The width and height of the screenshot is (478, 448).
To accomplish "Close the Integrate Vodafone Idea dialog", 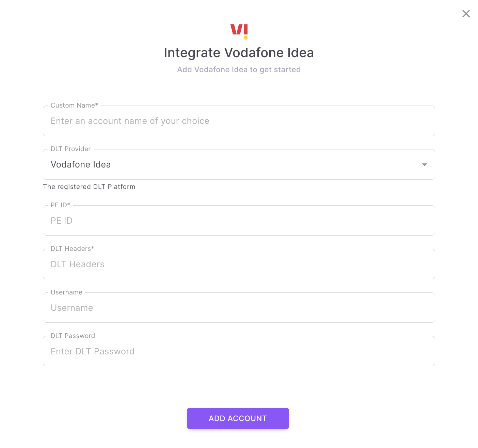I will click(466, 14).
